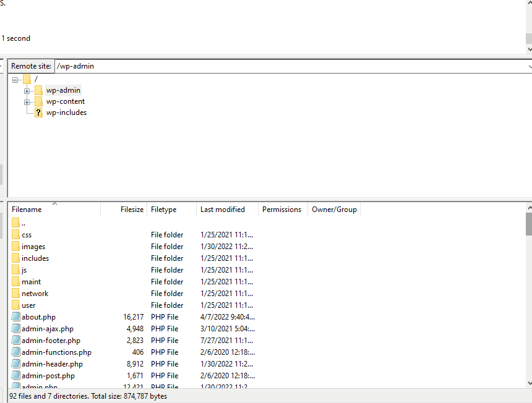
Task: Click the file list scroll down arrow
Action: click(530, 383)
